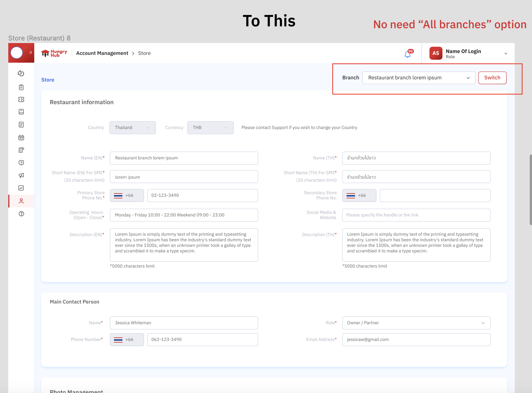The height and width of the screenshot is (393, 532).
Task: Click the Name (EN) input field
Action: tap(184, 158)
